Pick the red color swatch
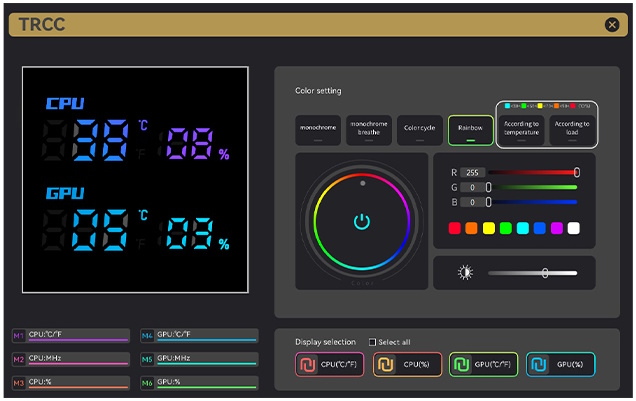Viewport: 636px width, 401px height. (x=455, y=228)
